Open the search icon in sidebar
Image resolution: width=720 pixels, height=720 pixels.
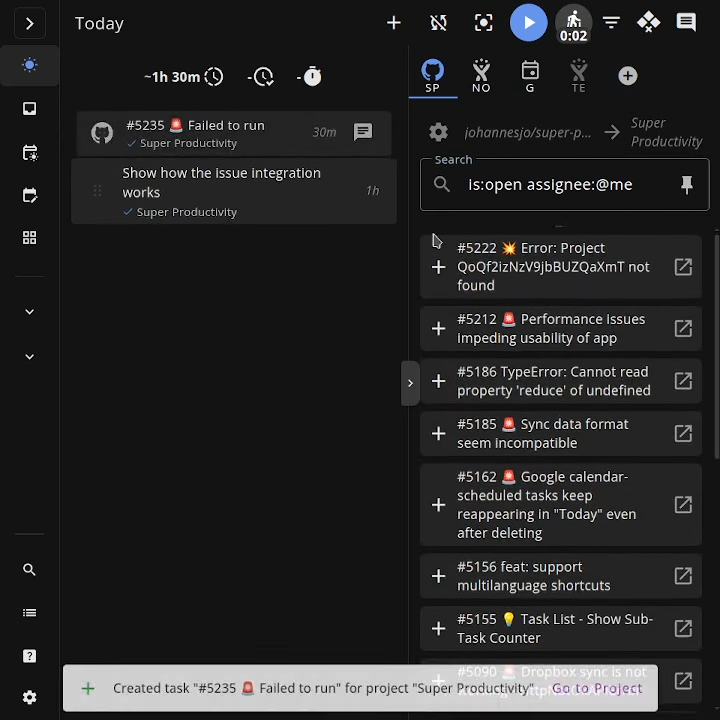[29, 570]
